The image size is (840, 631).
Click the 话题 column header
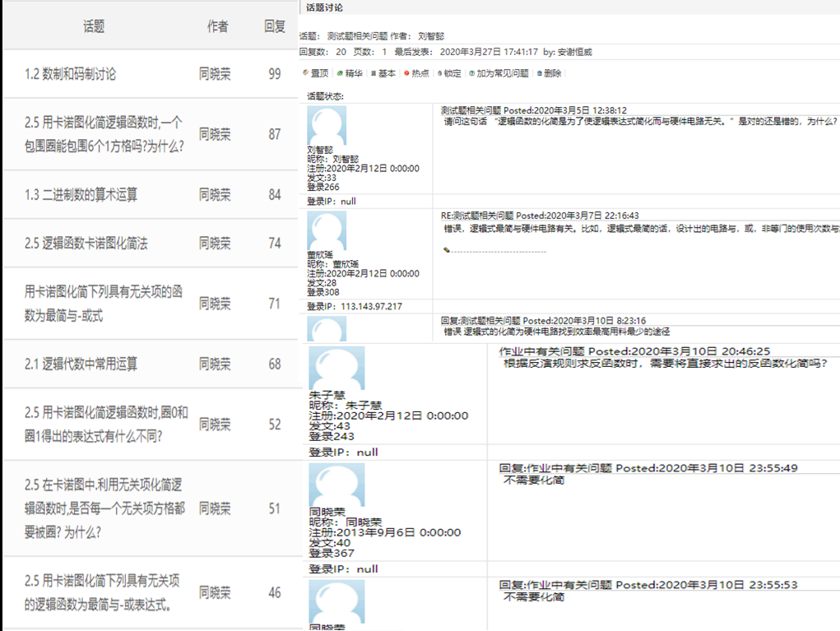point(94,26)
